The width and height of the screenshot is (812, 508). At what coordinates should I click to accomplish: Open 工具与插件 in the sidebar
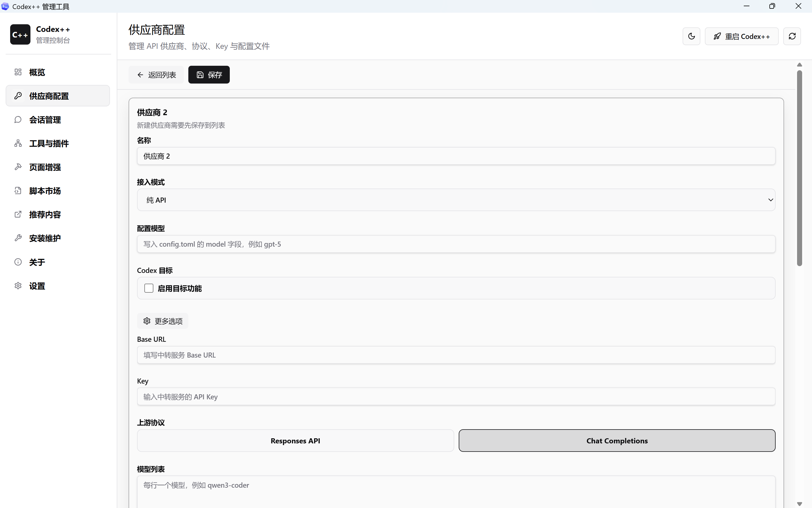[58, 143]
